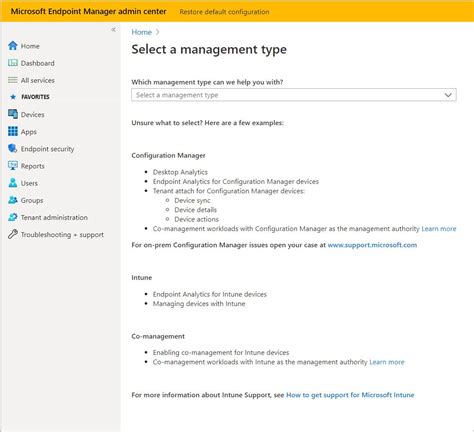This screenshot has width=474, height=432.
Task: Click 'Endpoint Analytics for Intune devices' text
Action: pos(210,294)
